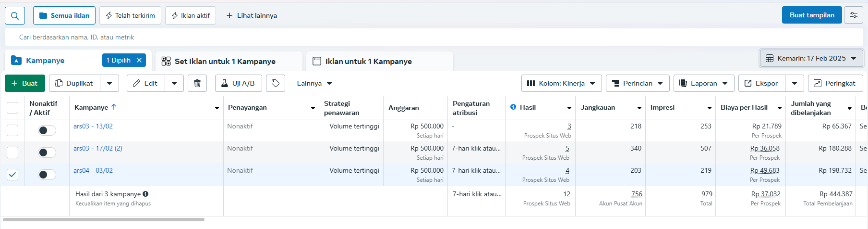Switch to Set Iklan untuk 1 Kampanye tab

coord(225,61)
